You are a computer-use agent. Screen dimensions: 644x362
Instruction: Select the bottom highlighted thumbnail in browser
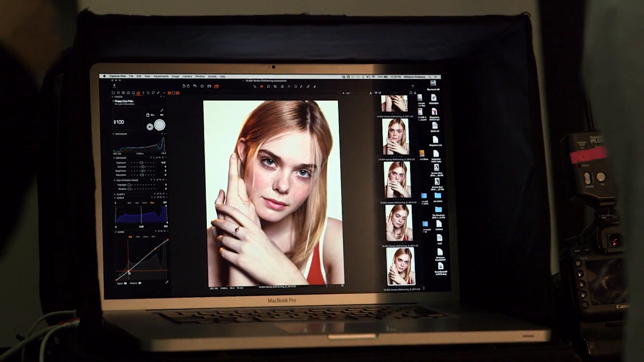pos(401,266)
